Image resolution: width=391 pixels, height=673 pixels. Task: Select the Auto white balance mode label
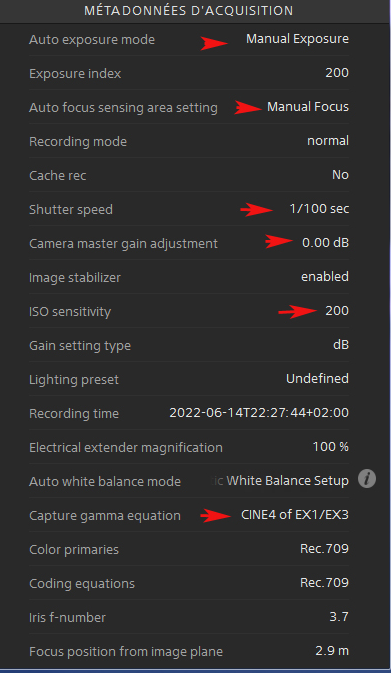point(105,482)
